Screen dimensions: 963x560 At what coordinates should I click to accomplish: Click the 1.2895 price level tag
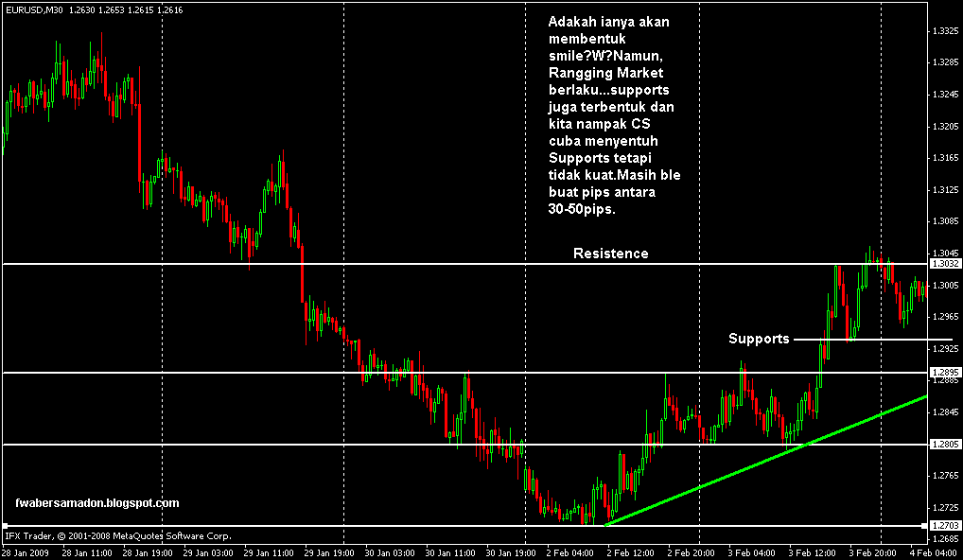coord(945,372)
